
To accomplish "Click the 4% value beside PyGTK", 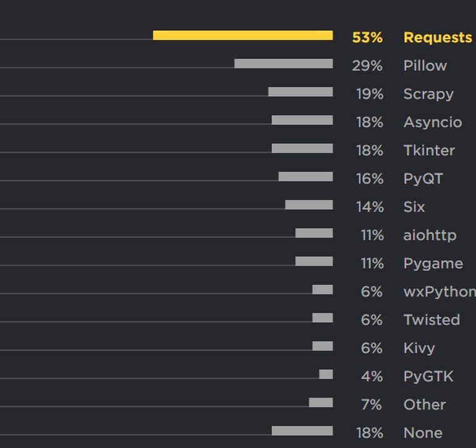I will [372, 376].
